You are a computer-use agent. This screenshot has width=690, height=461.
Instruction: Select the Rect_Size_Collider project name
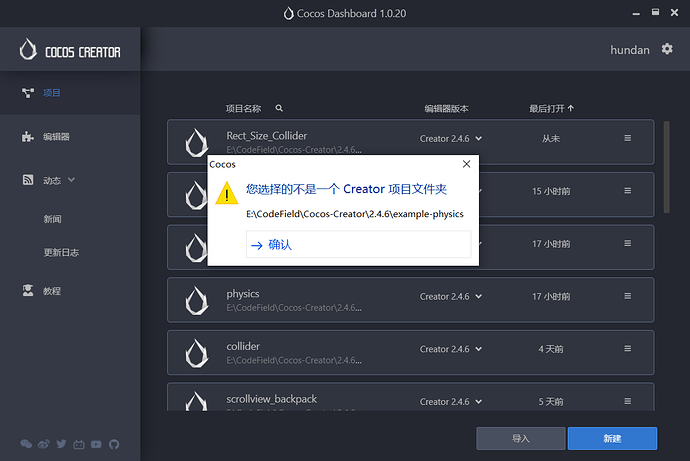point(267,135)
